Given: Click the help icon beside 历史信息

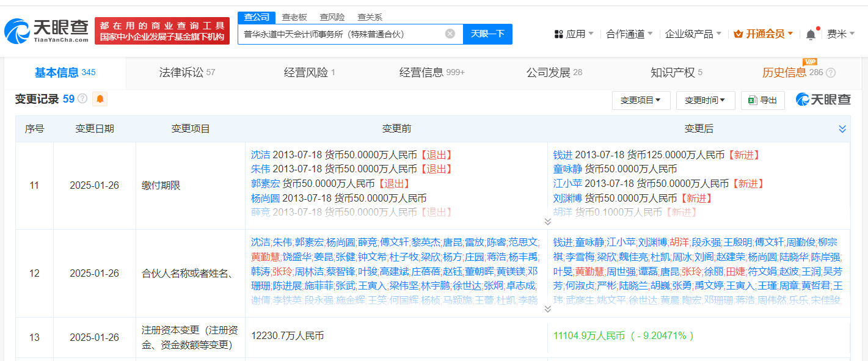Looking at the screenshot, I should [x=831, y=73].
